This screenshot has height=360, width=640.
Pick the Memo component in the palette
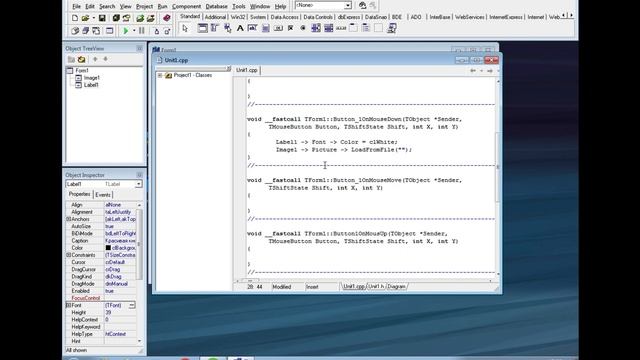click(265, 28)
